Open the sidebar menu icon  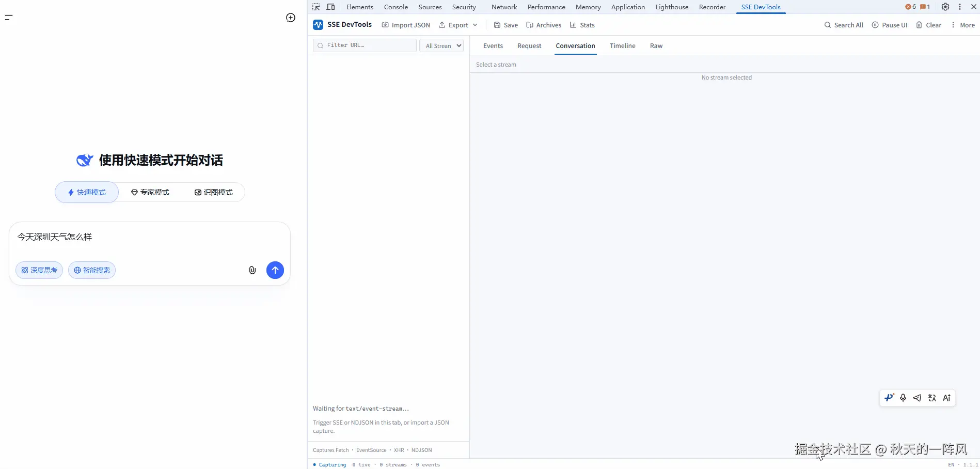pos(9,18)
